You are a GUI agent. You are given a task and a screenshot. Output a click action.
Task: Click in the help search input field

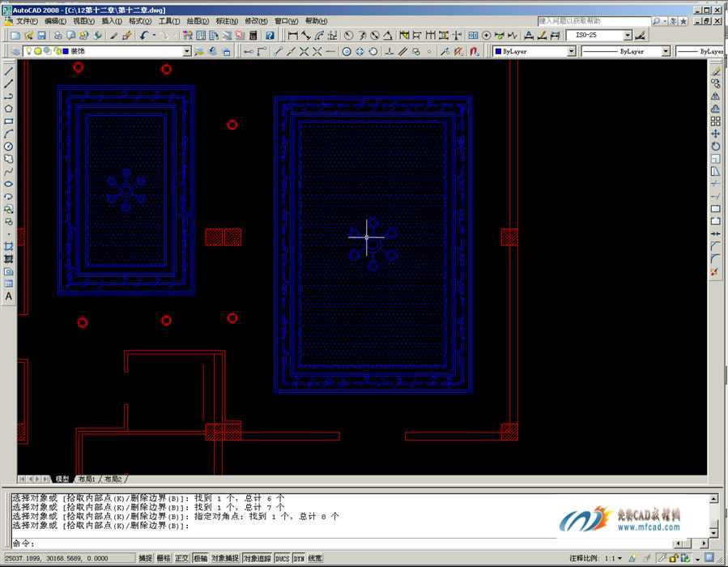[x=594, y=21]
